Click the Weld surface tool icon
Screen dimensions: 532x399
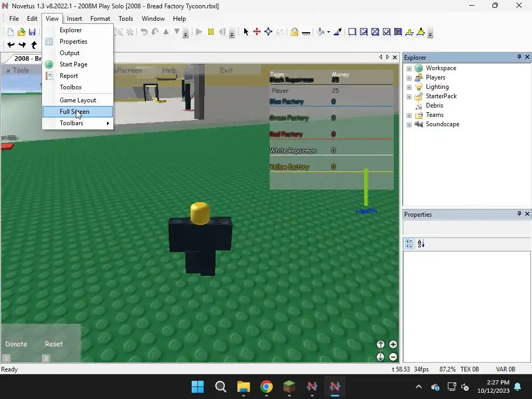point(375,32)
